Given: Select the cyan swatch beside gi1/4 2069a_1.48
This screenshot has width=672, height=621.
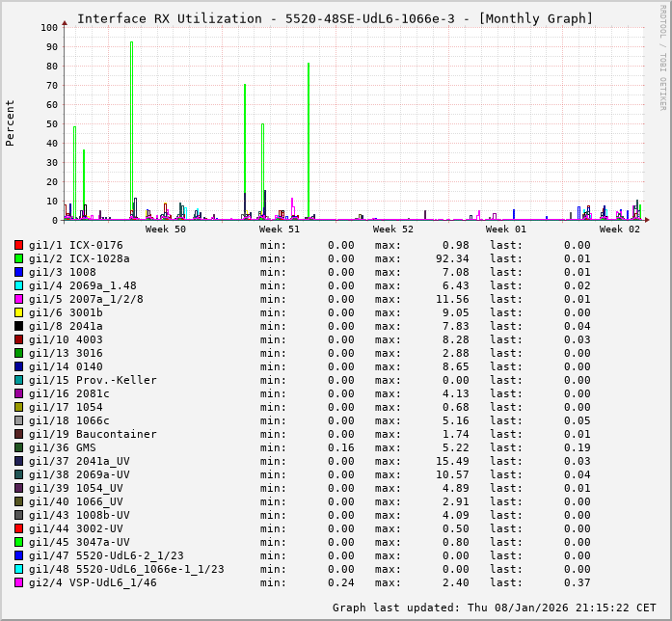Looking at the screenshot, I should (18, 285).
